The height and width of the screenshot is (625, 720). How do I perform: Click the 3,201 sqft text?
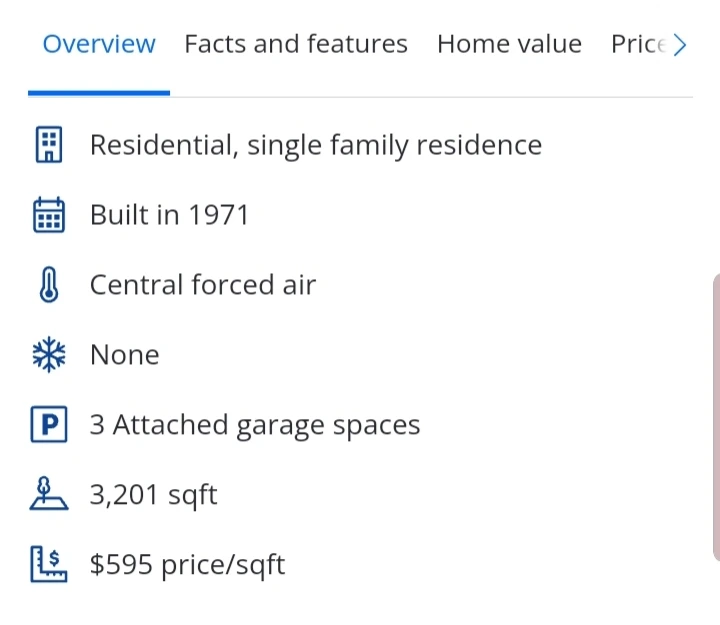click(x=154, y=495)
